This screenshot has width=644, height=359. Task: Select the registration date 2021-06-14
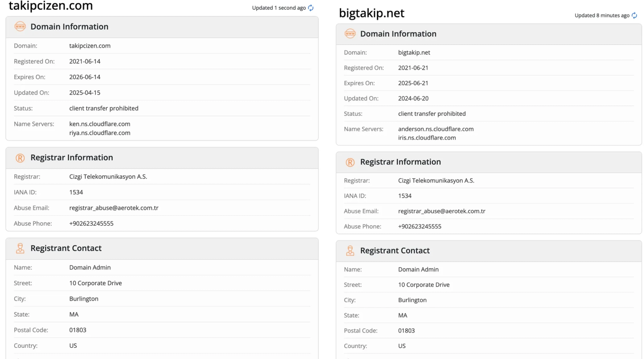[85, 62]
